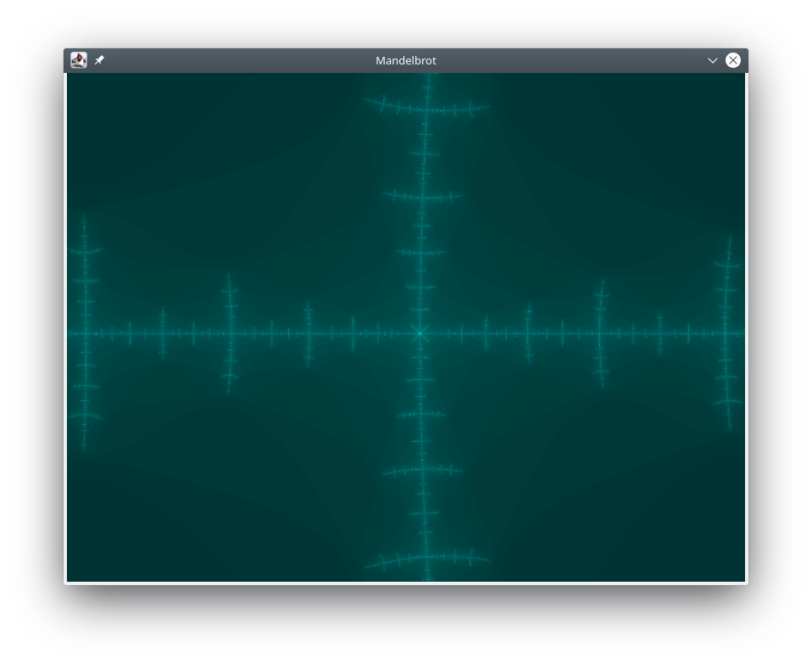Screen dimensions: 812x664
Task: Minimize the Mandelbrot window via chevron
Action: [x=713, y=60]
